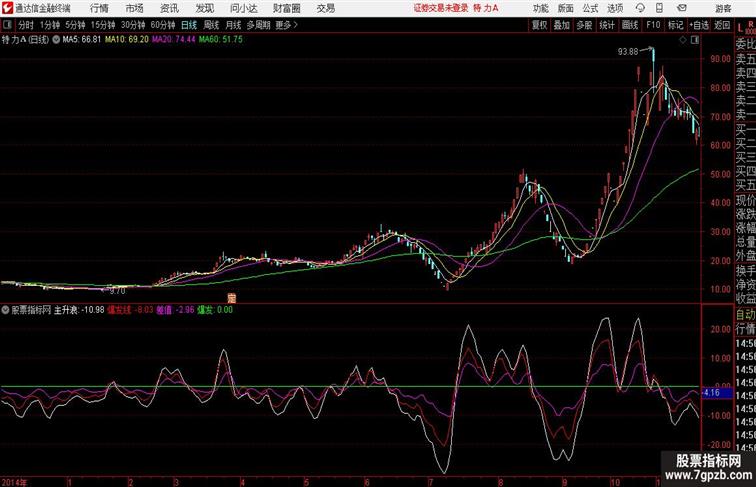
Task: Click the mobile phone icon
Action: click(659, 8)
